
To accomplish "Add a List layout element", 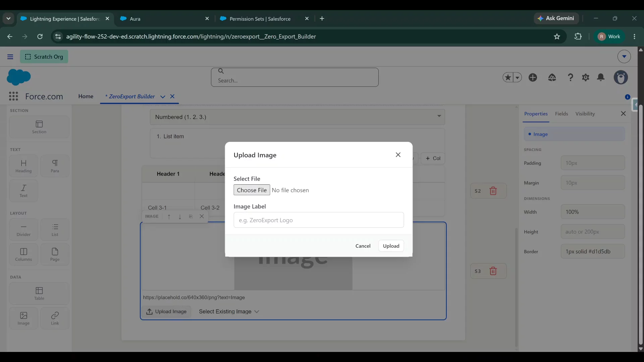I will coord(55,230).
